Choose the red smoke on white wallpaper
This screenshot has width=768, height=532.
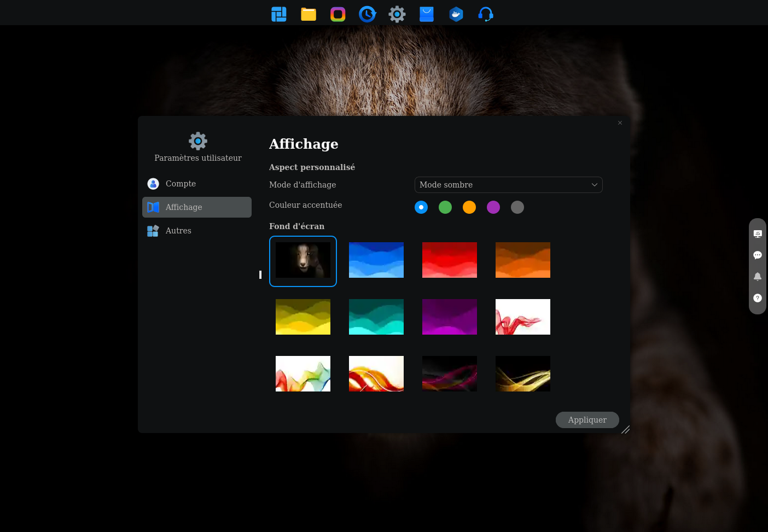click(523, 317)
